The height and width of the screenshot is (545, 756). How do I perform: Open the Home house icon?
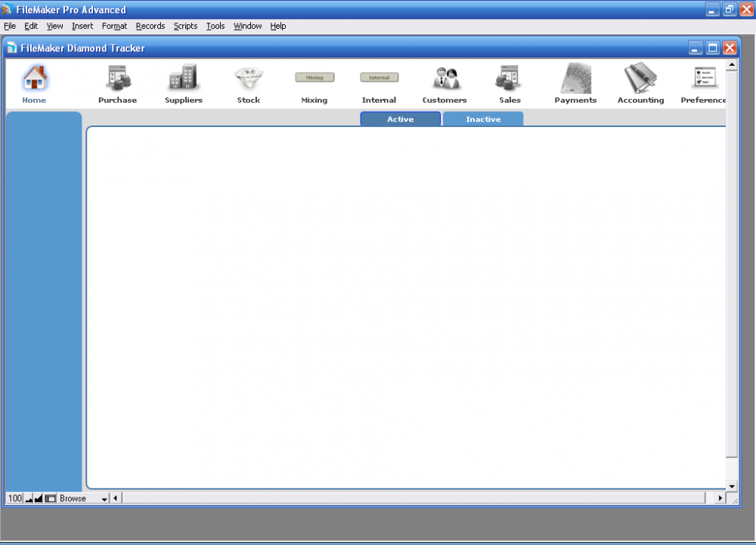34,78
